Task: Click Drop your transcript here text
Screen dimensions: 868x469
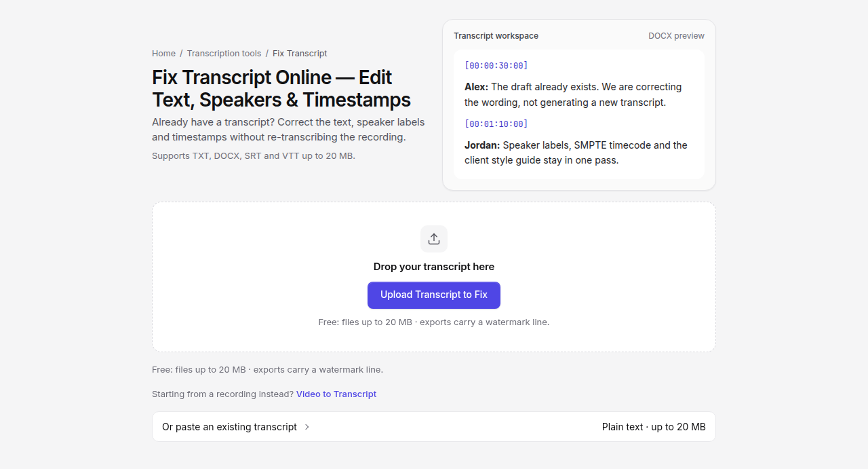Action: click(434, 267)
